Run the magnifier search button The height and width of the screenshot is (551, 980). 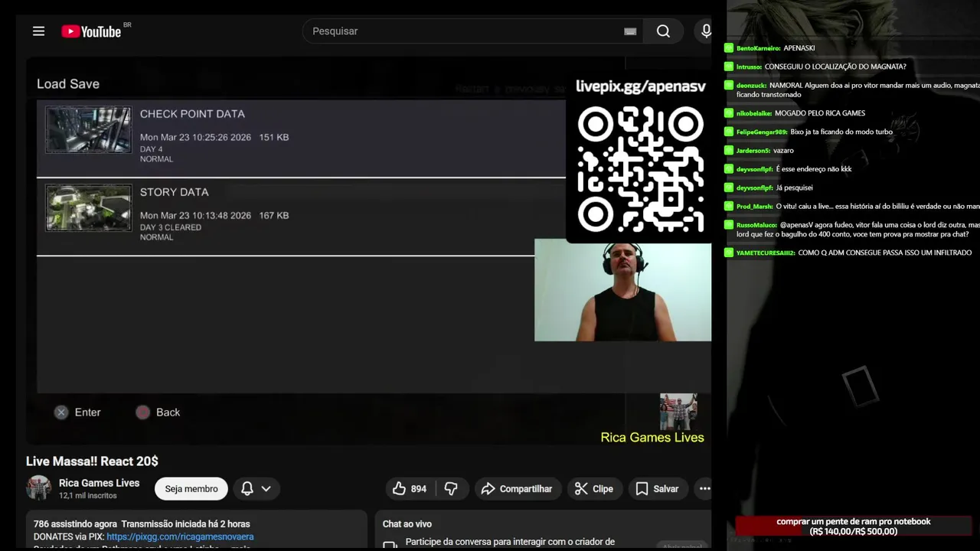point(663,31)
